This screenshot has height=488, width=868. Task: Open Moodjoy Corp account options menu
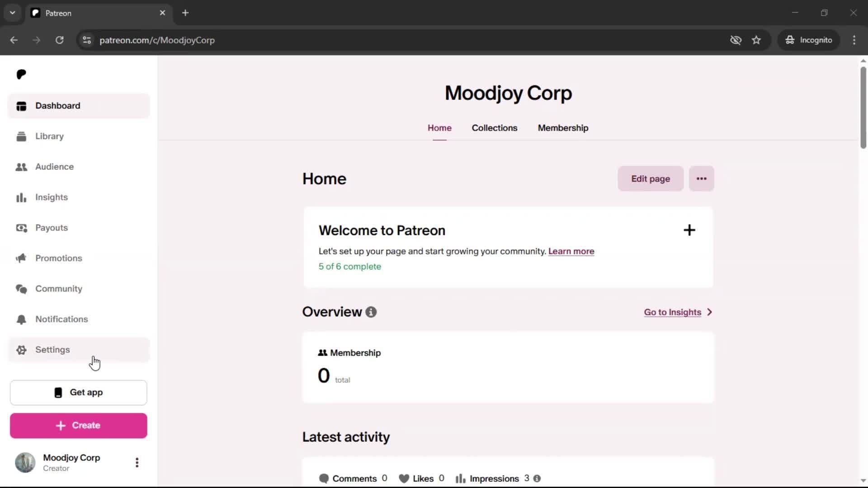(137, 463)
